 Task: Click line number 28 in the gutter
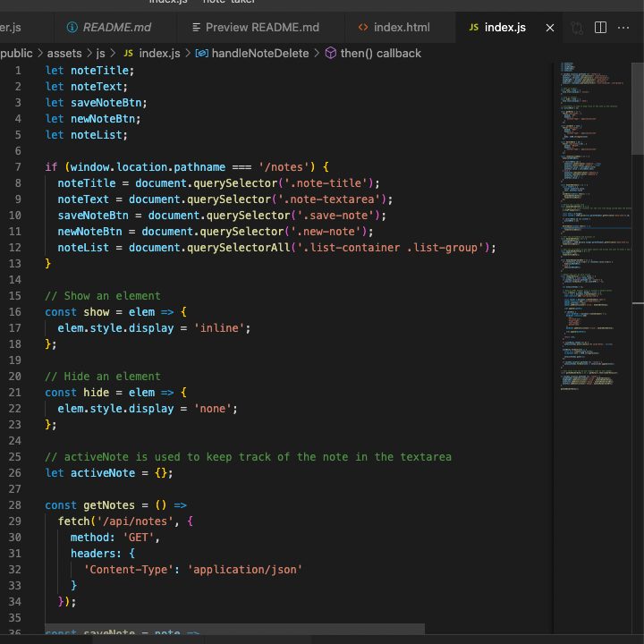point(15,505)
